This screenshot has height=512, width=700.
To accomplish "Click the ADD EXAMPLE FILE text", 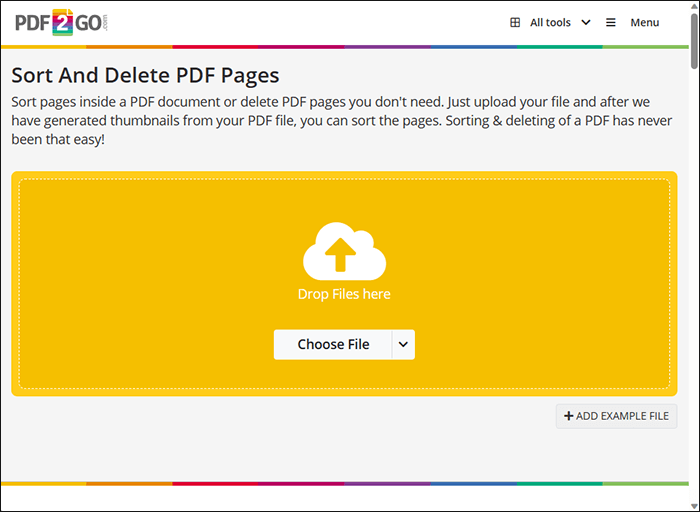I will point(622,416).
